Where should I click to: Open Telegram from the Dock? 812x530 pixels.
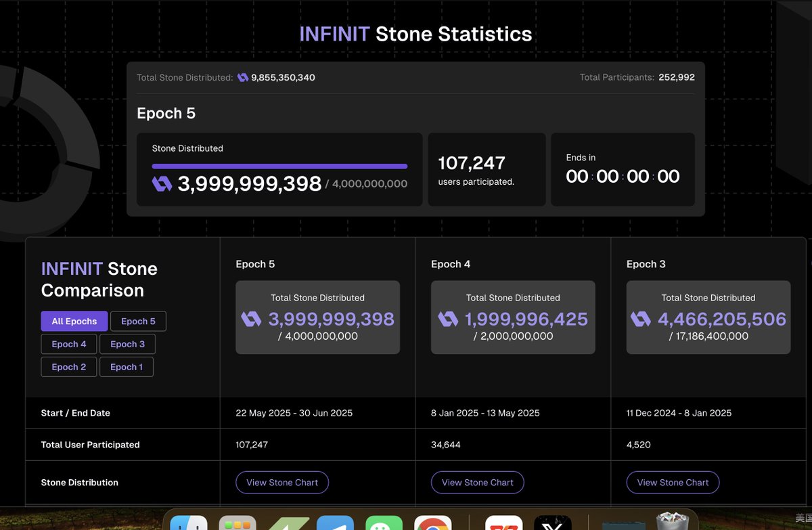pos(335,523)
